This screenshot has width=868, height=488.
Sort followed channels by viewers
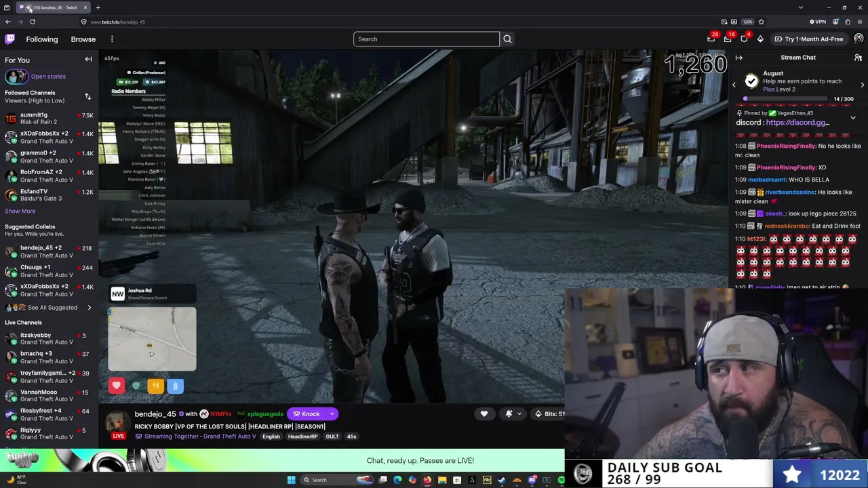[87, 97]
